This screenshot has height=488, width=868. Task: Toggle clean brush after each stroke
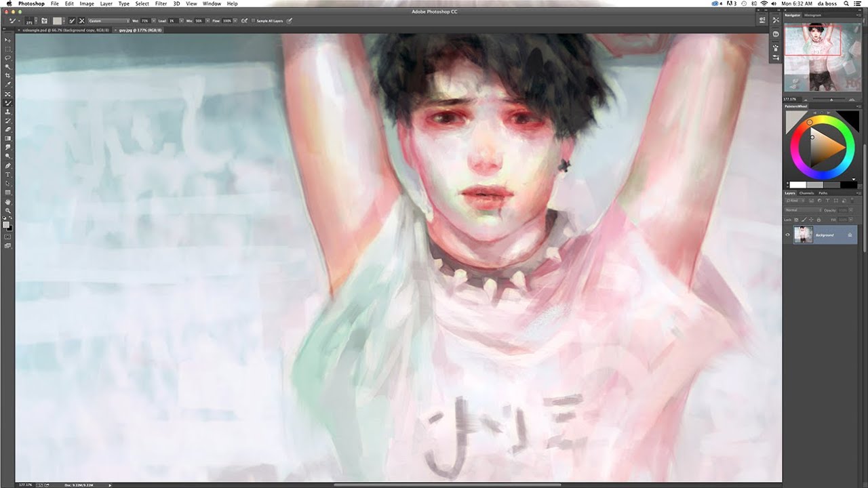[81, 21]
